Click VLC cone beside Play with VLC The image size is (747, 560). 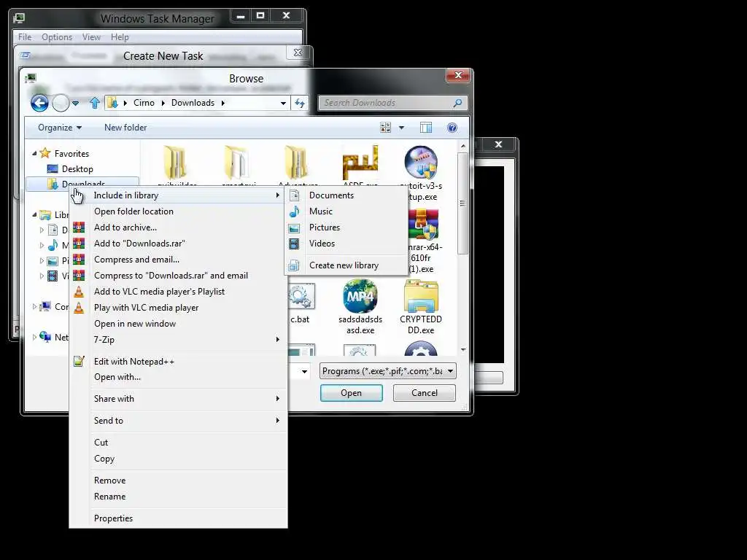point(79,308)
